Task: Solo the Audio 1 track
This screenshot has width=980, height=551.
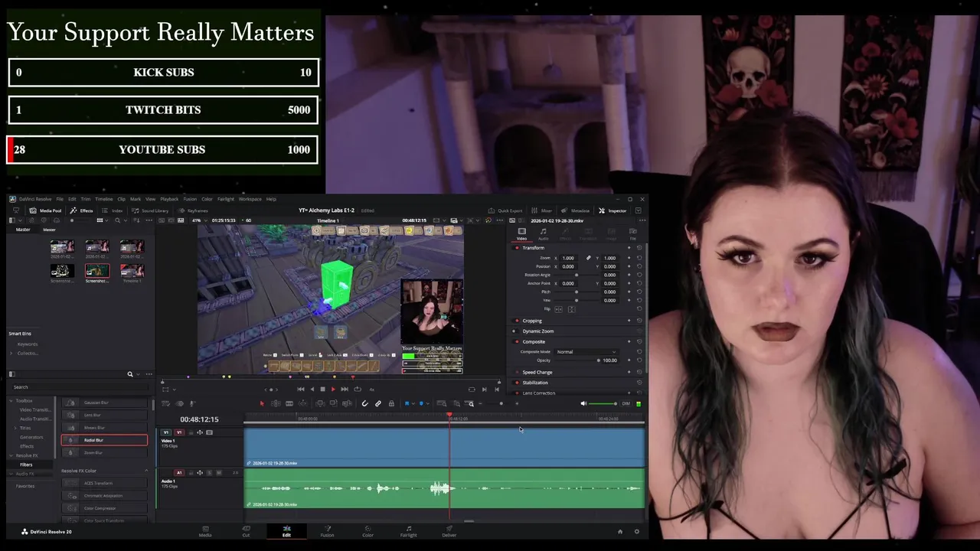Action: pos(209,473)
